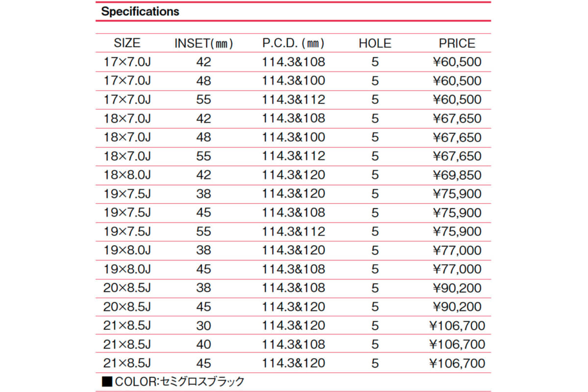
Task: Click the Specifications heading
Action: [x=140, y=11]
